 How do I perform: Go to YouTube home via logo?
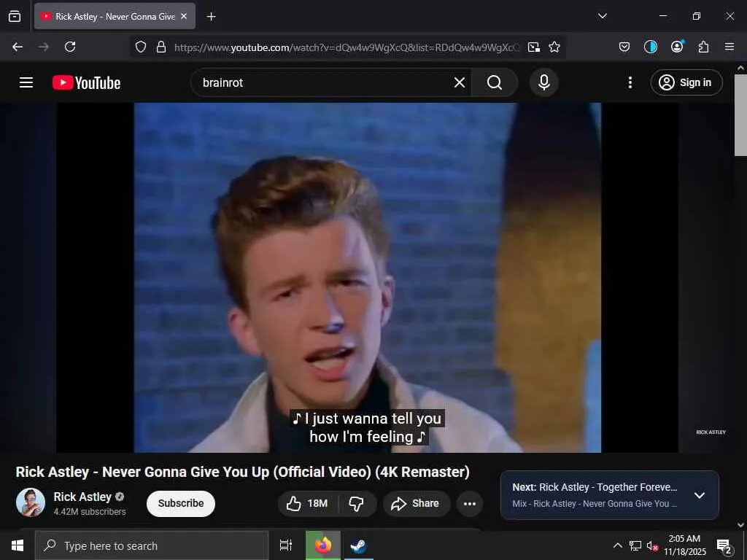click(x=86, y=83)
